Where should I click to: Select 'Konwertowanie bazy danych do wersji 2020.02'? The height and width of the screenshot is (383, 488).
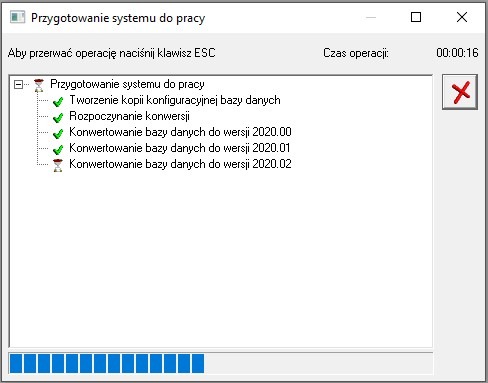pyautogui.click(x=180, y=164)
